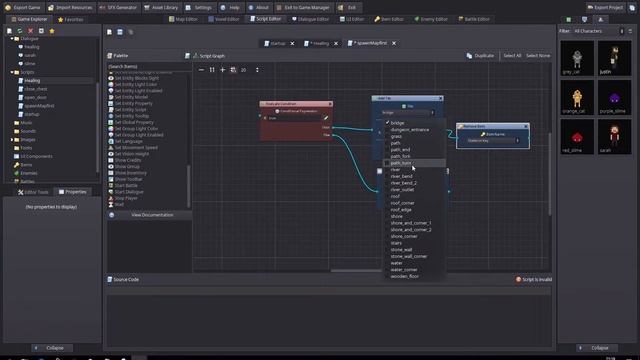
Task: Switch to the Item Editor tab
Action: [389, 19]
